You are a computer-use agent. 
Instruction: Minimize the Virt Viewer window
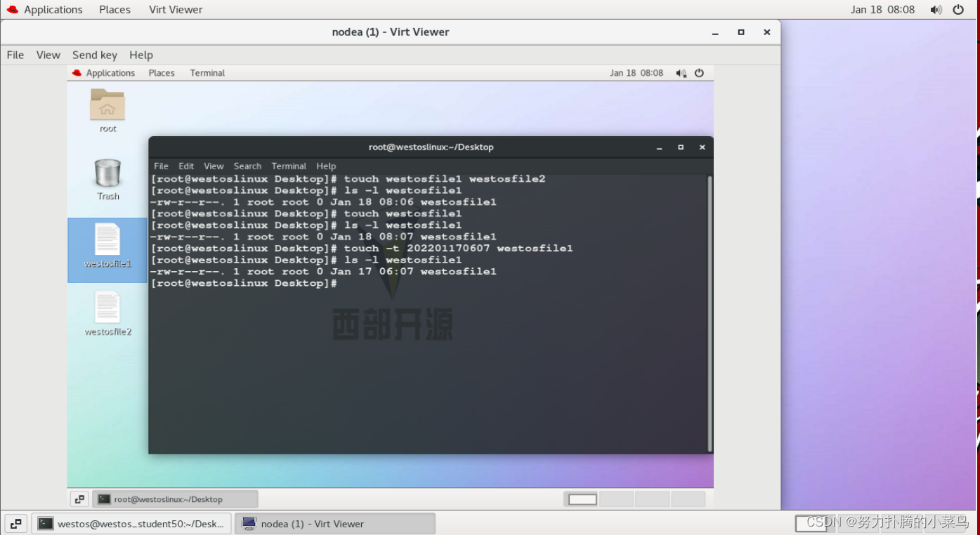point(715,32)
